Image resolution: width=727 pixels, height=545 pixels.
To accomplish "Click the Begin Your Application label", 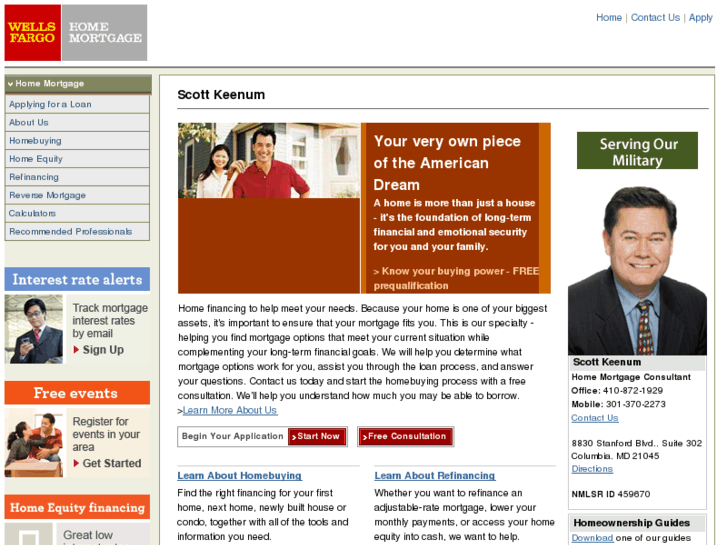I will click(232, 436).
